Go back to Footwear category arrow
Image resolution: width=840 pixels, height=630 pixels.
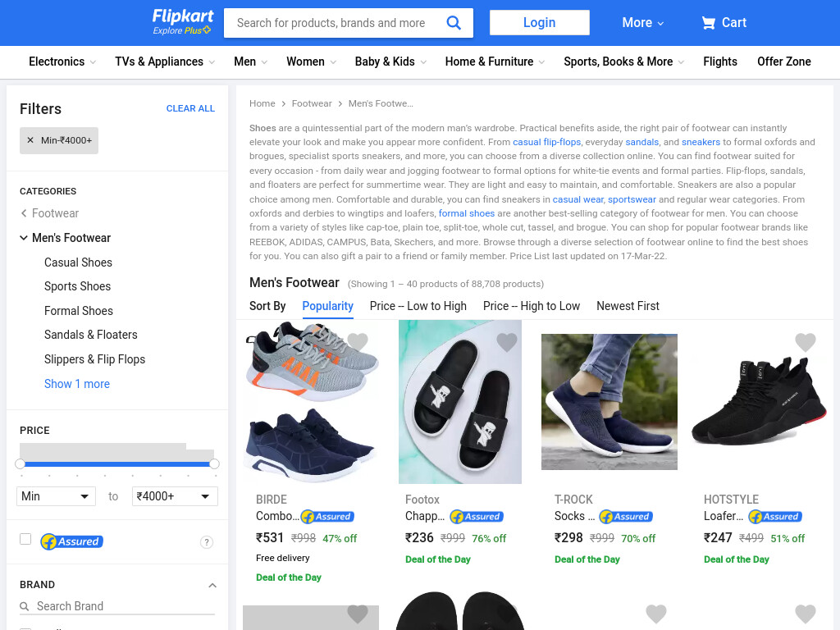(x=24, y=213)
